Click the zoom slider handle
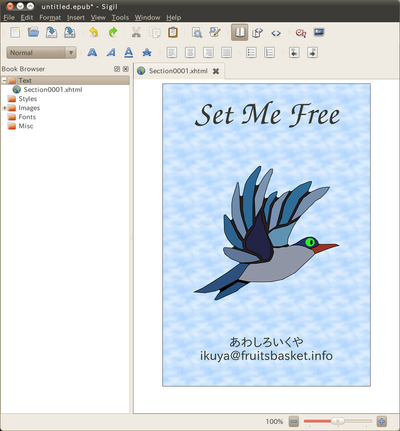Screen dimensions: 400x431 tap(337, 421)
